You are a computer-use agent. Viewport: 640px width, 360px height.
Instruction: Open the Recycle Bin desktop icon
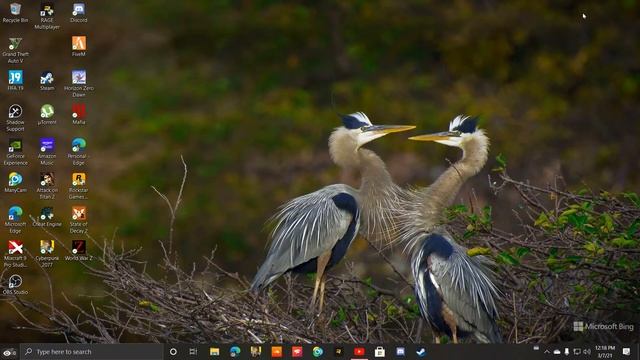(15, 13)
